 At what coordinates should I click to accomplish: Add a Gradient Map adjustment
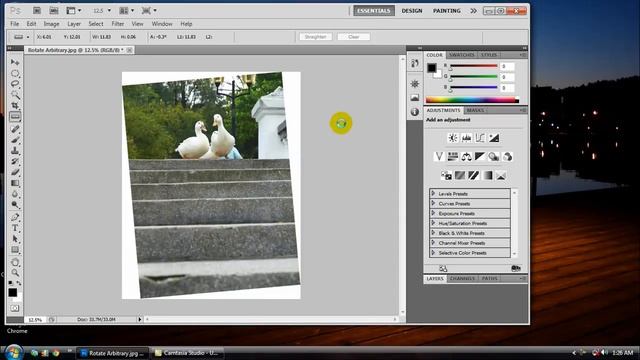coord(487,176)
